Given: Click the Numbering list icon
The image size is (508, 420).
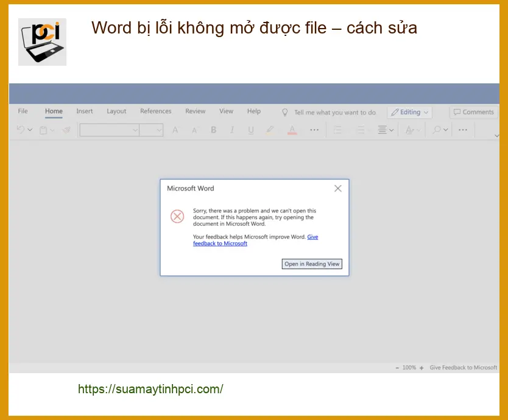Looking at the screenshot, I should click(x=361, y=130).
